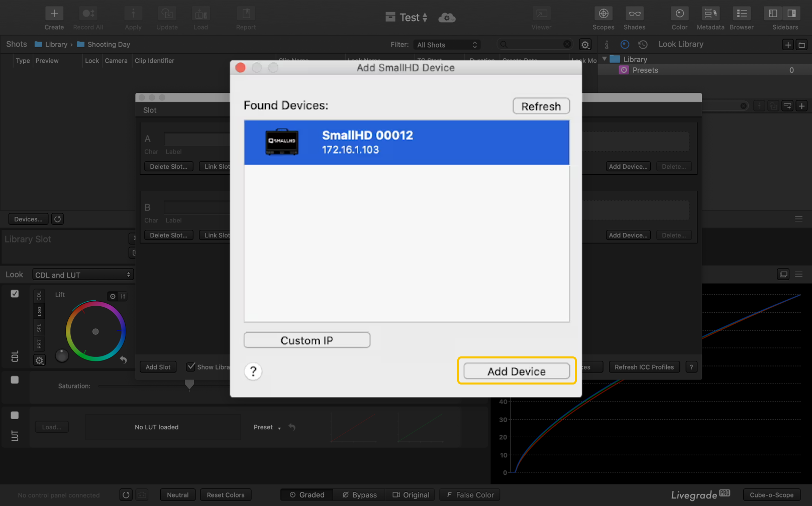Toggle the CDL enable checkbox

(x=15, y=294)
